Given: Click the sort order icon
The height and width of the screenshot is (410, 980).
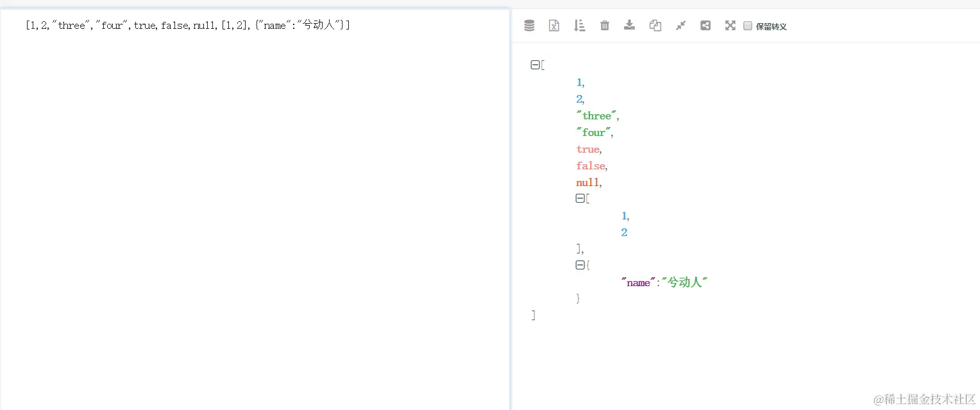Looking at the screenshot, I should pyautogui.click(x=580, y=26).
